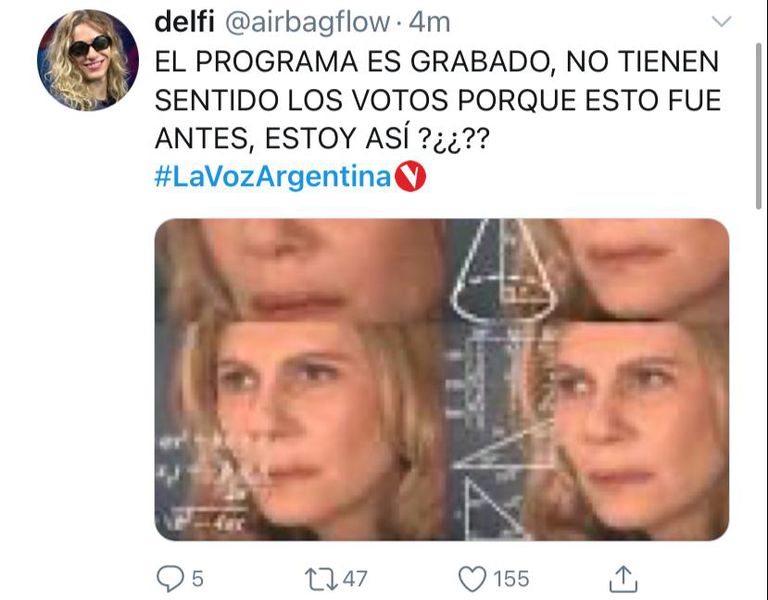The width and height of the screenshot is (768, 600).
Task: Toggle the retweet arrows icon
Action: 321,579
